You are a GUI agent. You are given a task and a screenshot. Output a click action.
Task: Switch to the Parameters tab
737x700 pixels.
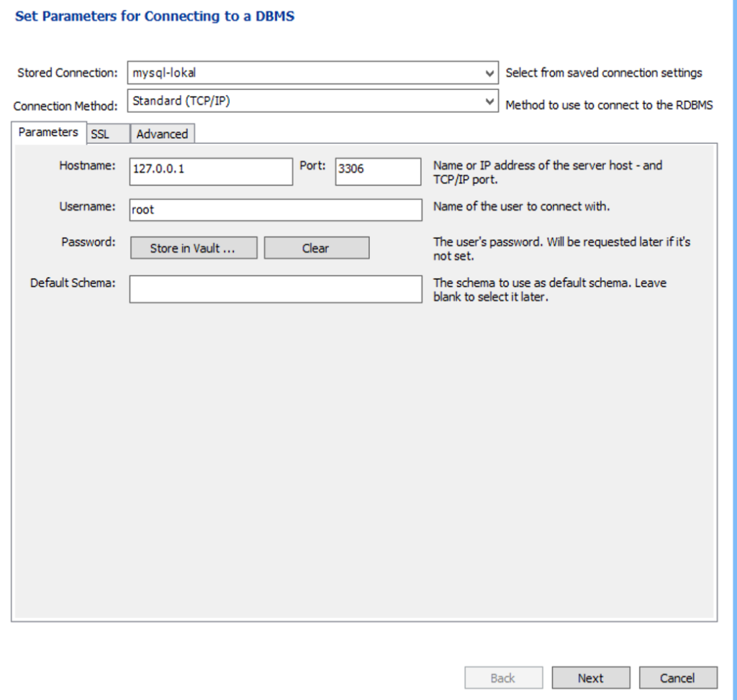click(x=48, y=132)
